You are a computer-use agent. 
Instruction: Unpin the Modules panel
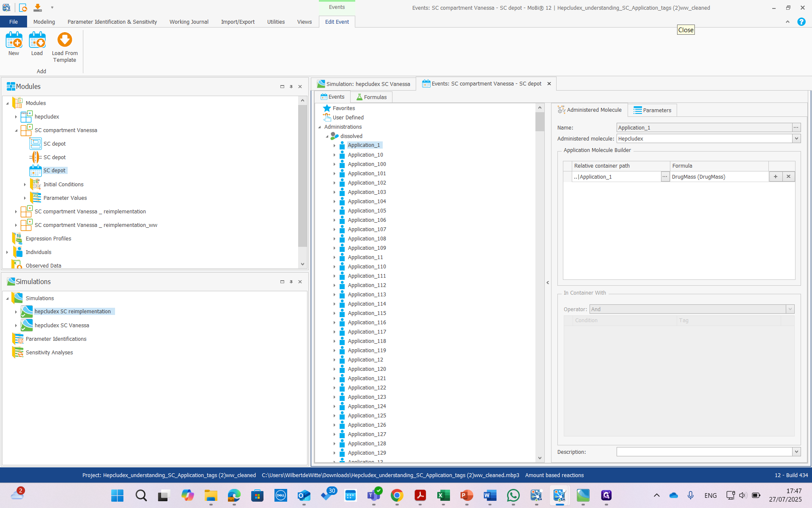click(291, 86)
